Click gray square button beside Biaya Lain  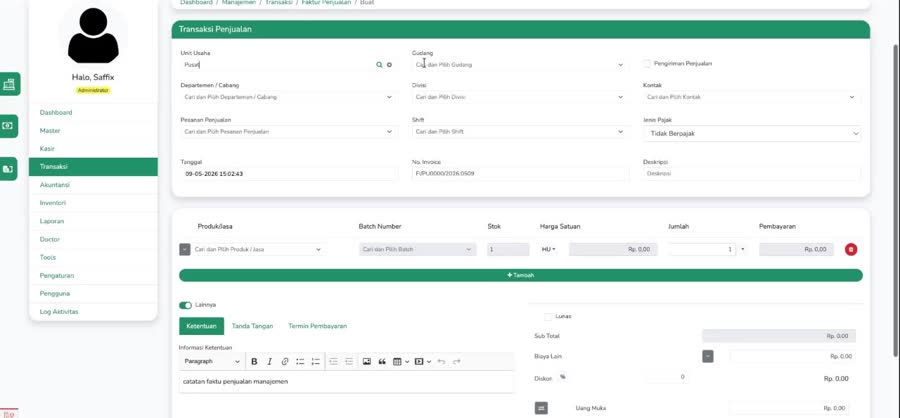(x=708, y=357)
